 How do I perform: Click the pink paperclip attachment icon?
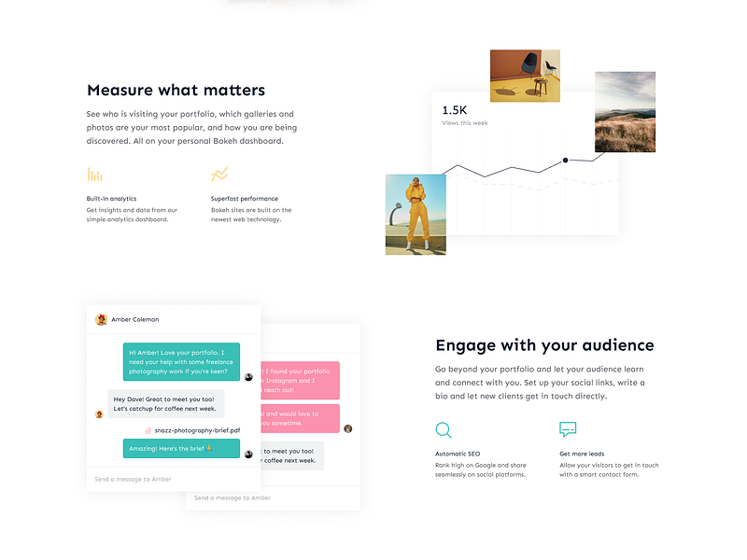[148, 430]
